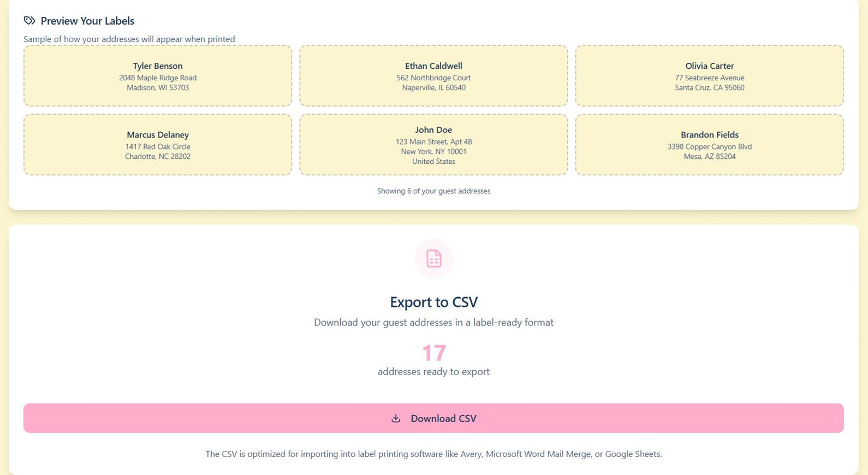Click the pink 17 address counter
Image resolution: width=868 pixels, height=475 pixels.
click(x=433, y=353)
